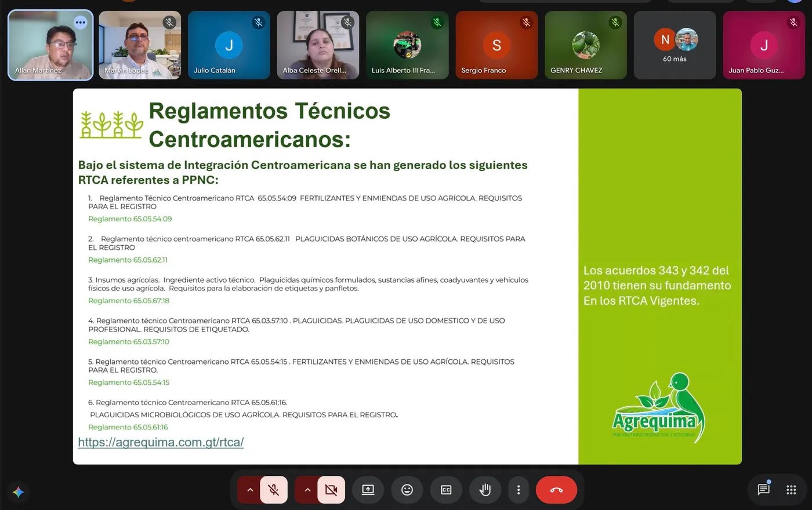Image resolution: width=812 pixels, height=510 pixels.
Task: Click muted mic icon on Luis Alberto tile
Action: [437, 23]
